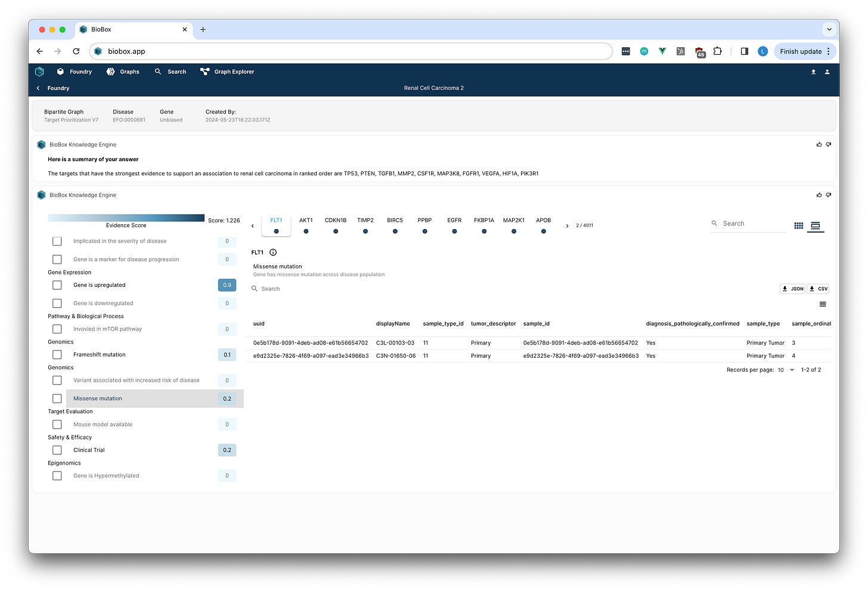
Task: Sort by displayName column header
Action: (393, 324)
